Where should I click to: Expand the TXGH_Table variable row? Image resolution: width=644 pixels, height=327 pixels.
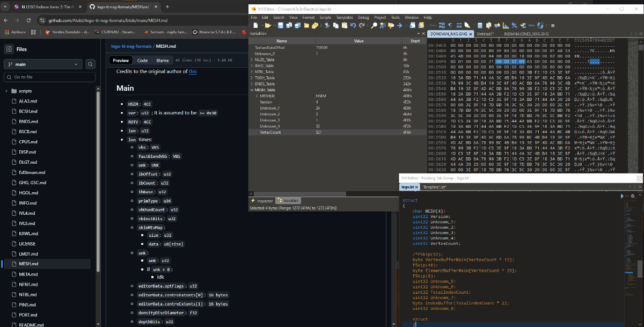pyautogui.click(x=251, y=78)
